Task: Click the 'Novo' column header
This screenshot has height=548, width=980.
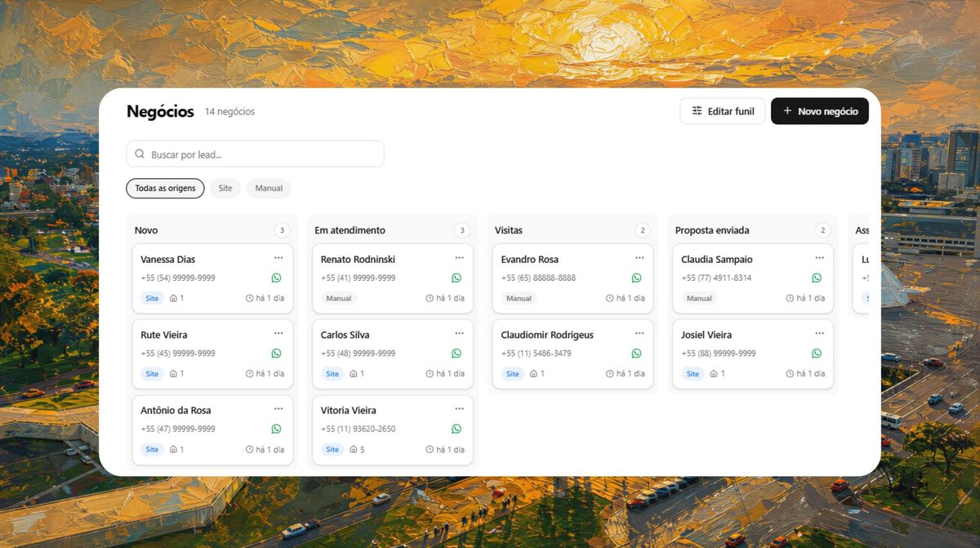Action: 146,230
